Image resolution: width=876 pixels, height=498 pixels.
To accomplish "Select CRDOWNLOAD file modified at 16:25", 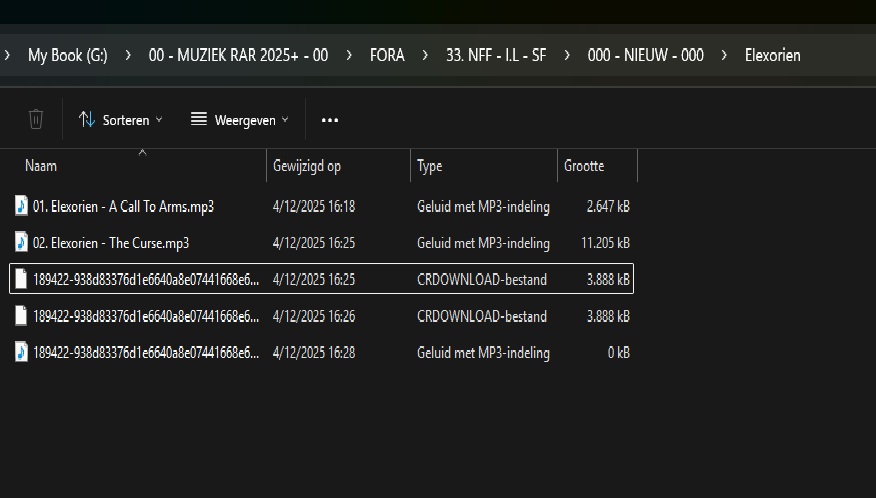I will [x=322, y=279].
